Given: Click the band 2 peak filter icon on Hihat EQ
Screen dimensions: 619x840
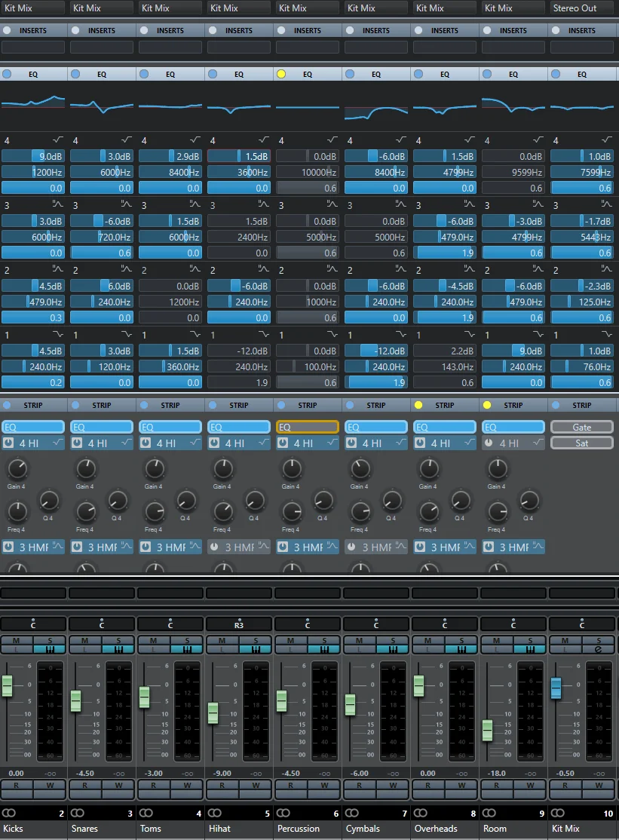Looking at the screenshot, I should point(263,269).
